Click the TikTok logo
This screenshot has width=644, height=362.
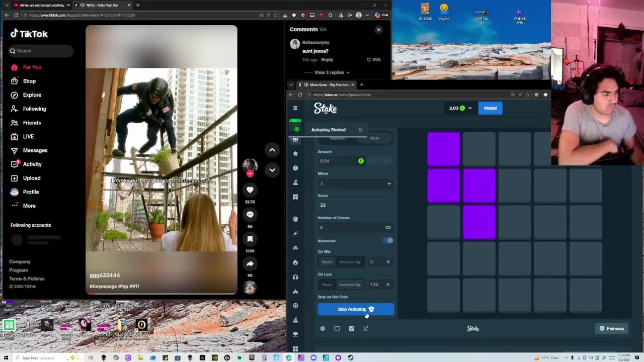click(x=29, y=34)
